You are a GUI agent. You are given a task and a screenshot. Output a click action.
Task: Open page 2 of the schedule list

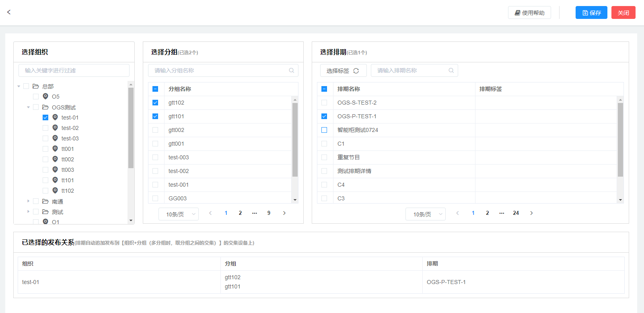point(487,213)
